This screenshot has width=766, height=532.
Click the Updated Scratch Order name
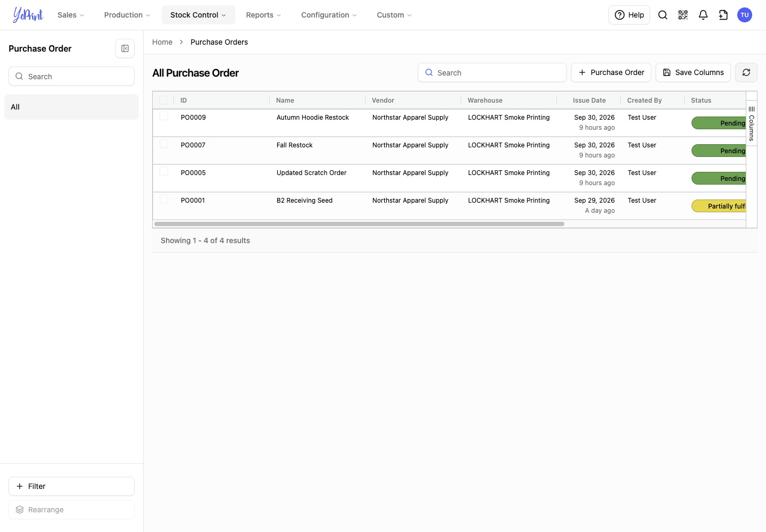(311, 173)
